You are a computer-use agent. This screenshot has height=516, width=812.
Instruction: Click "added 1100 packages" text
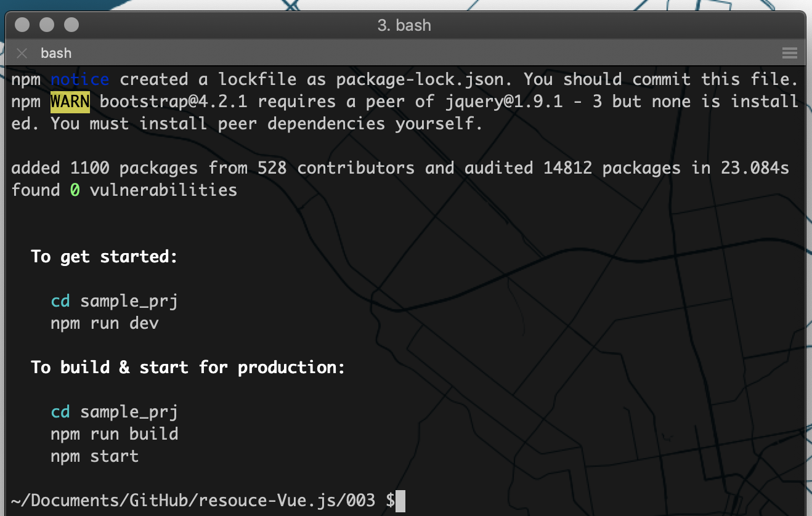pos(105,168)
